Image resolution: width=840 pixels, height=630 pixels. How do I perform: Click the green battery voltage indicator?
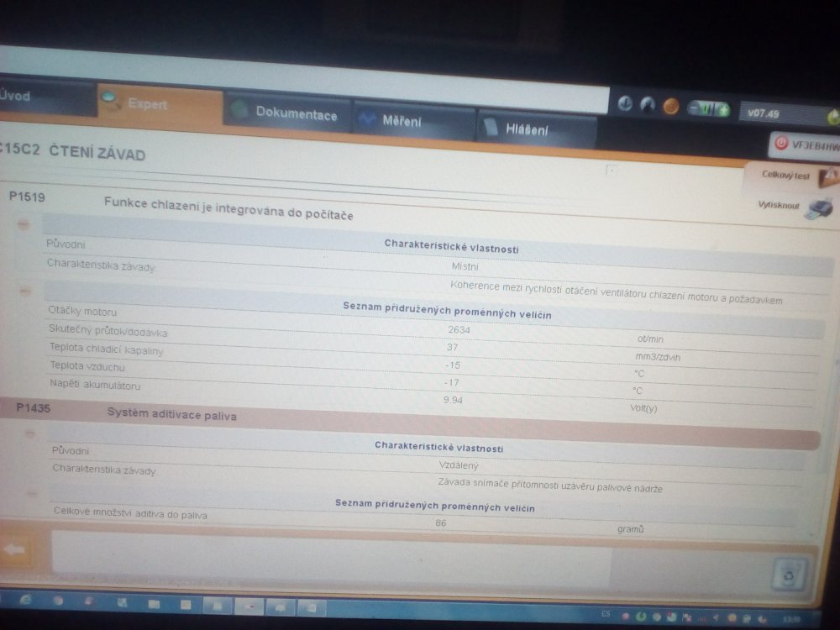click(709, 109)
